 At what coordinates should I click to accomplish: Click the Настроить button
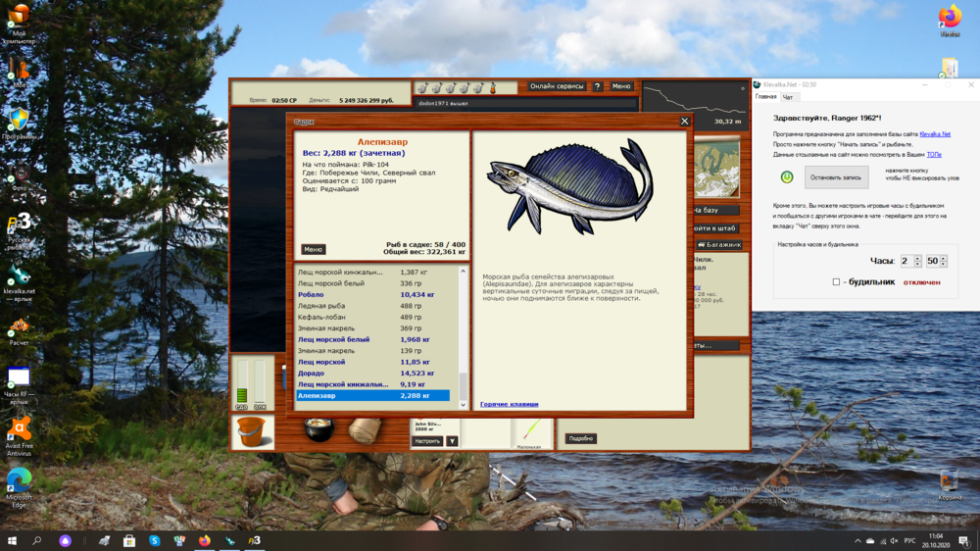pos(427,441)
